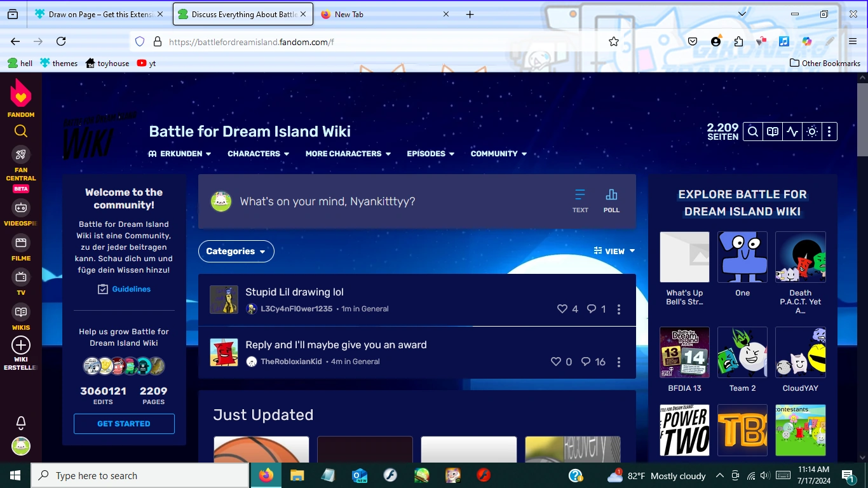The height and width of the screenshot is (488, 868).
Task: Toggle the wiki theme using the sun icon
Action: point(811,132)
